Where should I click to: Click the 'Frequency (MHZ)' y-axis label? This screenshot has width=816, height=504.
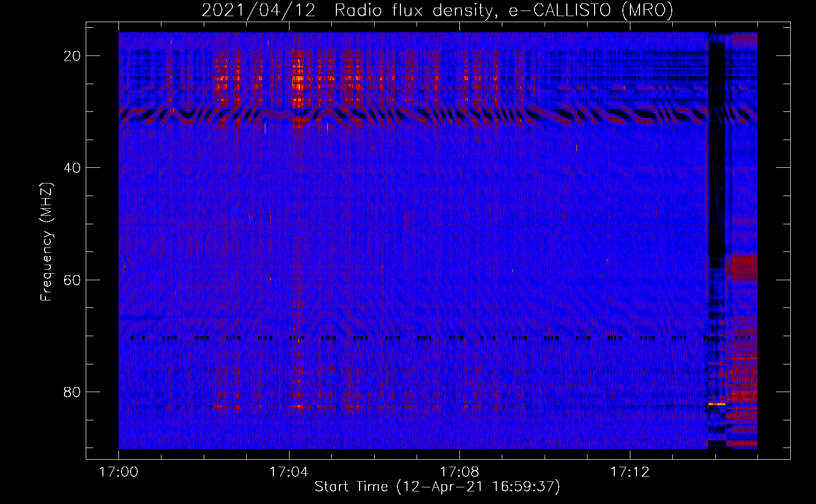point(46,242)
